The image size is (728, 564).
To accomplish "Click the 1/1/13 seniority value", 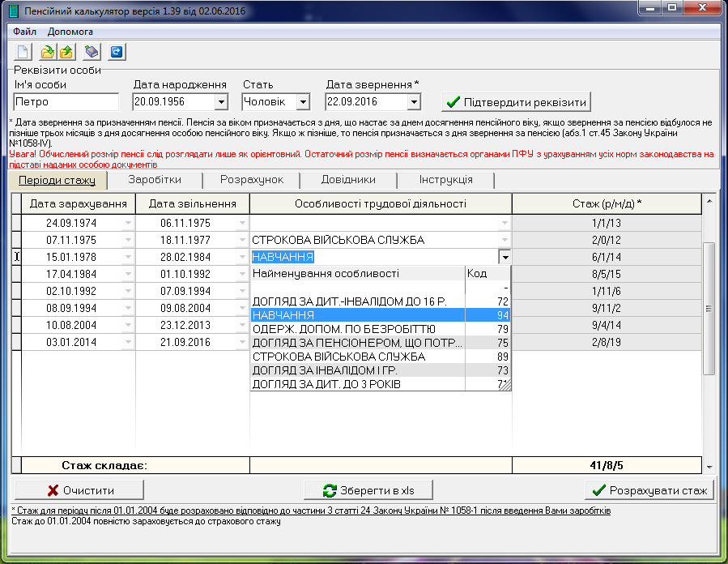I will pos(607,223).
